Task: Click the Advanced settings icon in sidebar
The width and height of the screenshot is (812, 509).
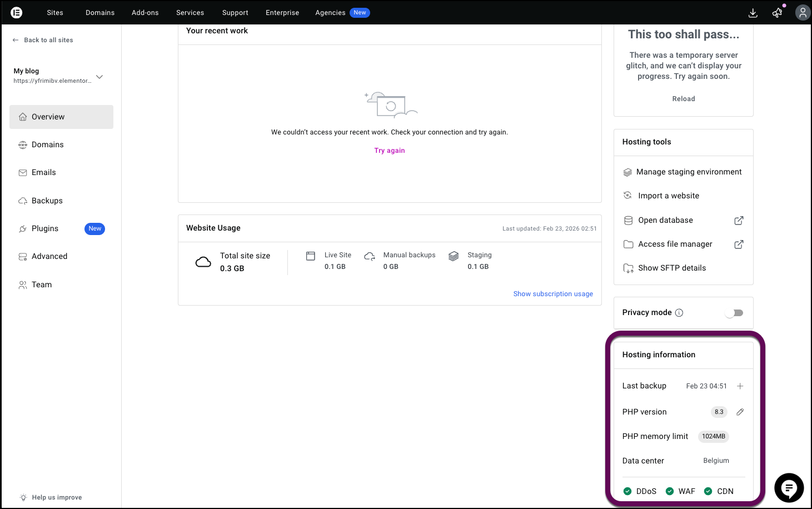Action: [x=23, y=256]
